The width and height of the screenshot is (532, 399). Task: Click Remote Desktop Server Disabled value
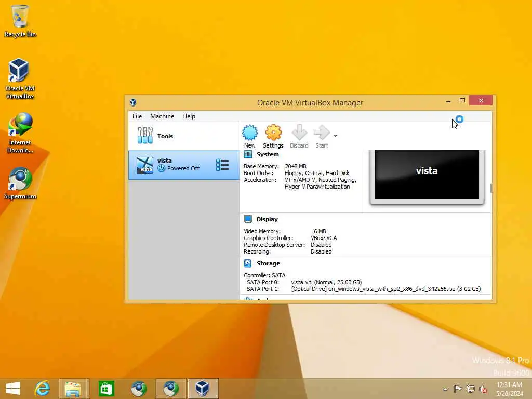click(321, 245)
